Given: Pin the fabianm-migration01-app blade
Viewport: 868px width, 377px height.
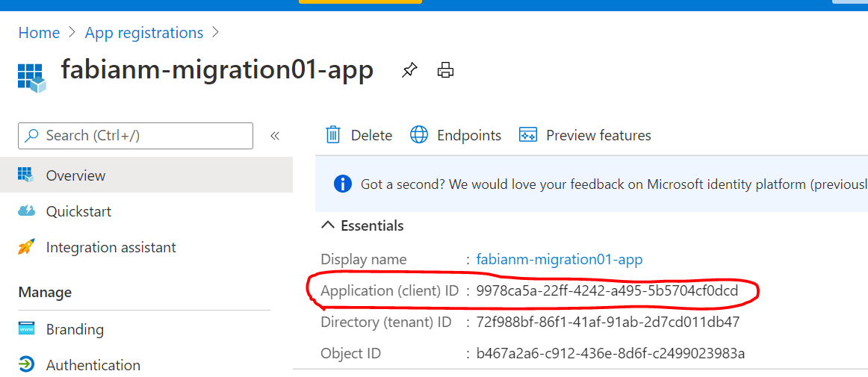Looking at the screenshot, I should click(x=409, y=70).
